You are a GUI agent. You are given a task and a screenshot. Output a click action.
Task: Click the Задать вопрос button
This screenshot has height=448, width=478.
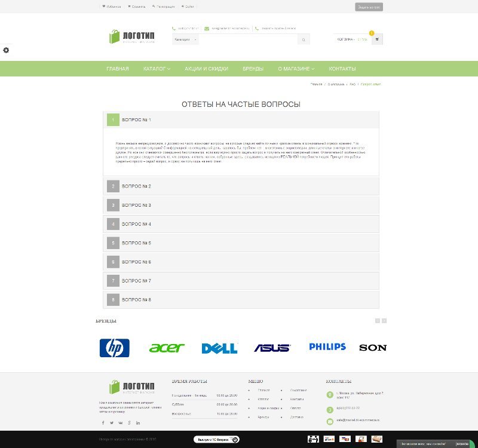pos(369,7)
